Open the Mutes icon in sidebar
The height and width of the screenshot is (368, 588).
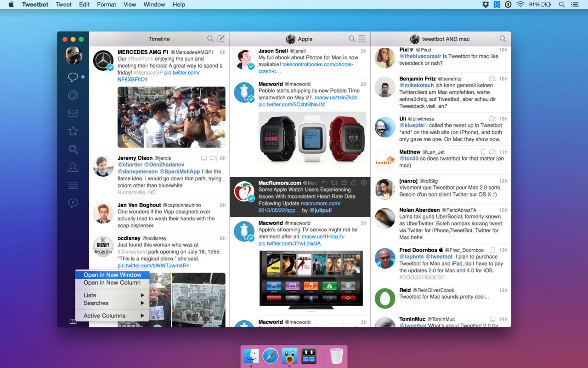point(73,203)
